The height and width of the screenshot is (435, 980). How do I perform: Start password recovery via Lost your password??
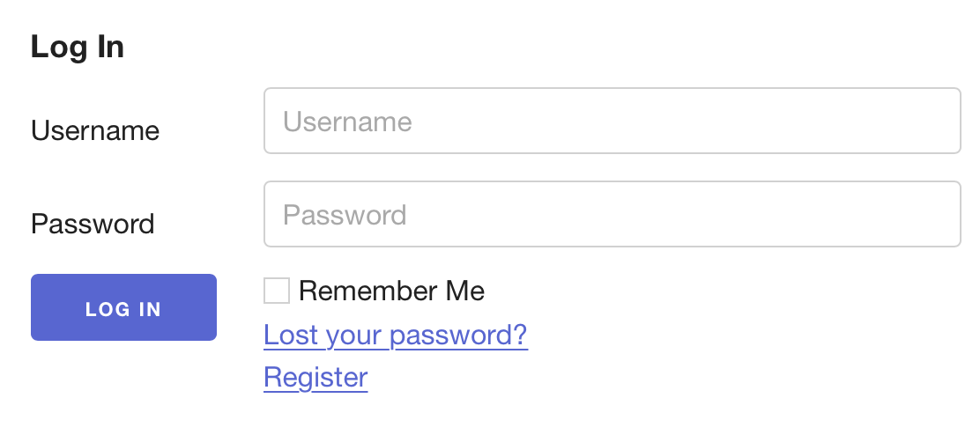(x=396, y=335)
